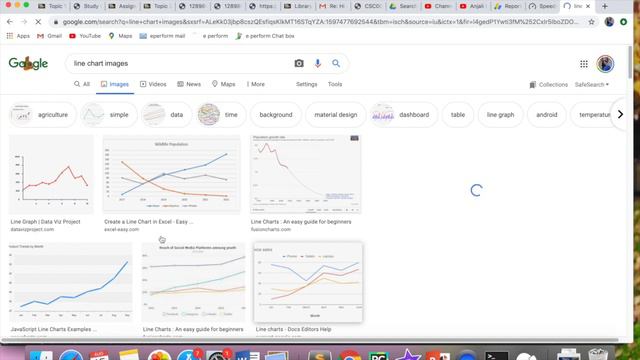Filter by time chip

(x=222, y=115)
